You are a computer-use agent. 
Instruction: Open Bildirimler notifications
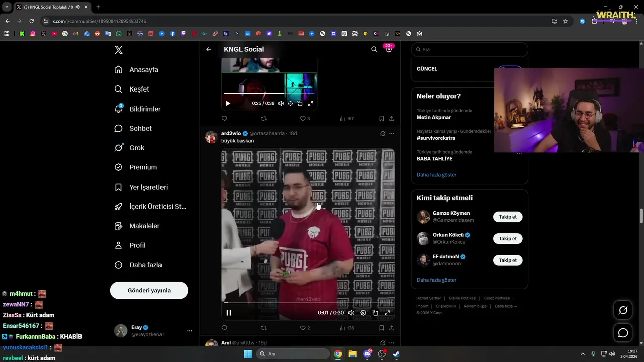(137, 109)
